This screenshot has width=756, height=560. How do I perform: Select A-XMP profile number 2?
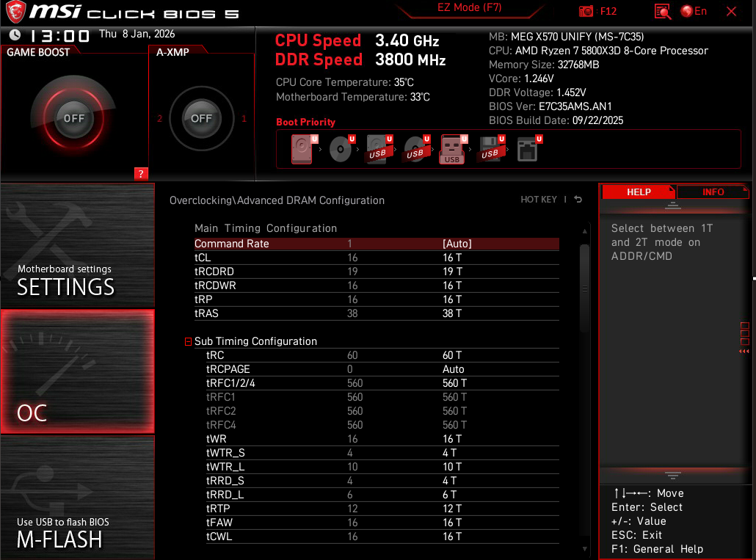tap(159, 119)
